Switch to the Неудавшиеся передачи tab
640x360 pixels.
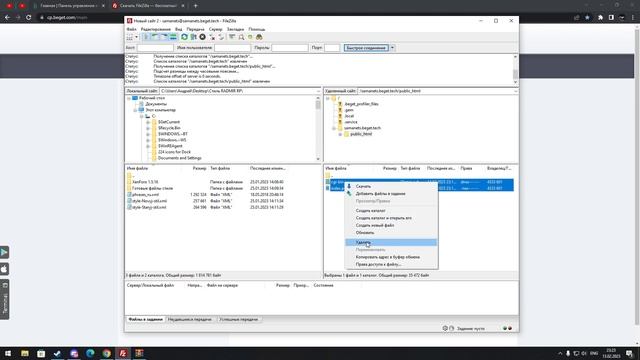point(190,320)
